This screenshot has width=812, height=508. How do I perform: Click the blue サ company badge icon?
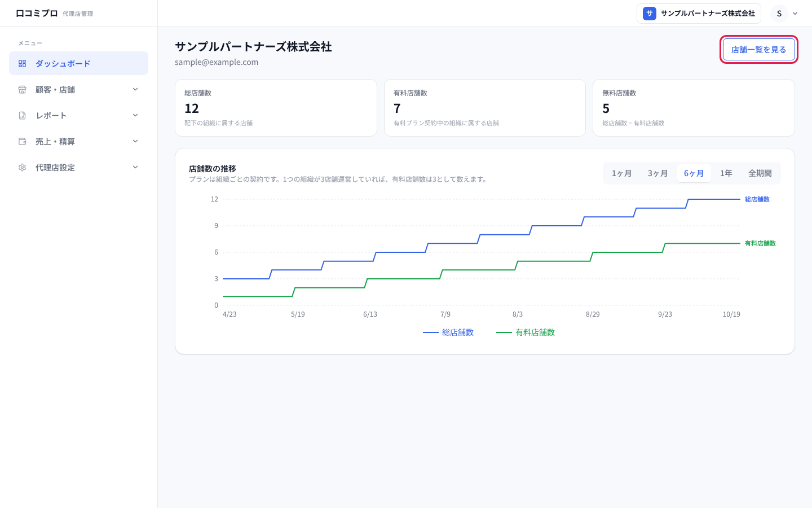click(x=650, y=14)
